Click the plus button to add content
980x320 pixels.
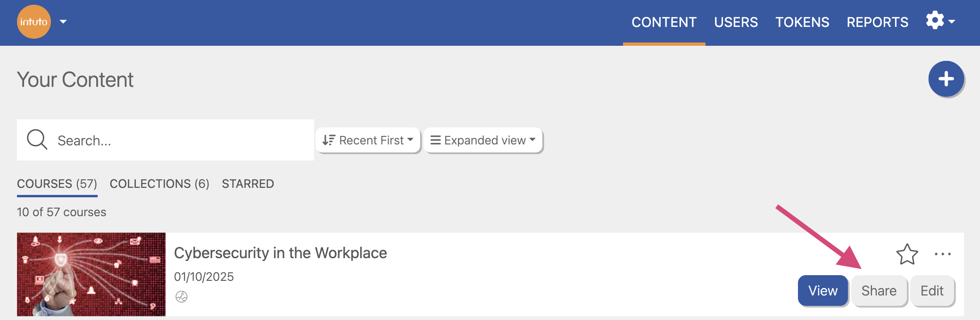(x=946, y=79)
